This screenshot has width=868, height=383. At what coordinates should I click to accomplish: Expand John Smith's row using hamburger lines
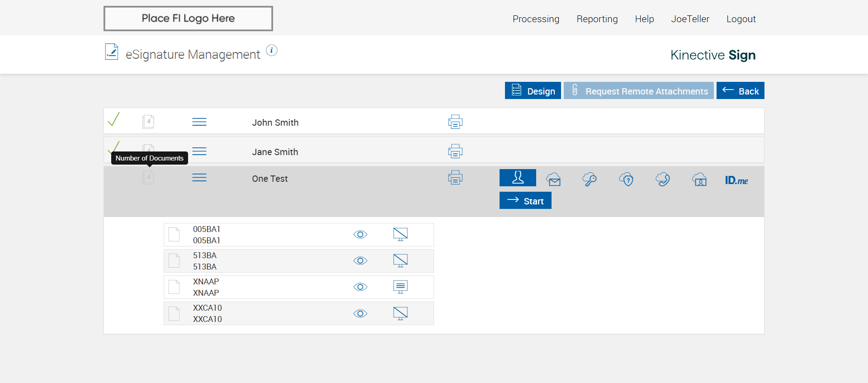[199, 122]
